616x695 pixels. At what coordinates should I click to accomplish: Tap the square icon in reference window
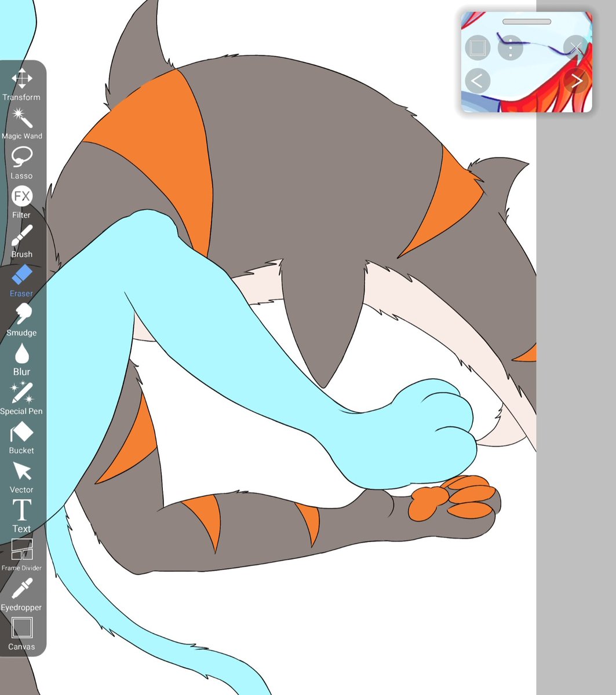[477, 47]
